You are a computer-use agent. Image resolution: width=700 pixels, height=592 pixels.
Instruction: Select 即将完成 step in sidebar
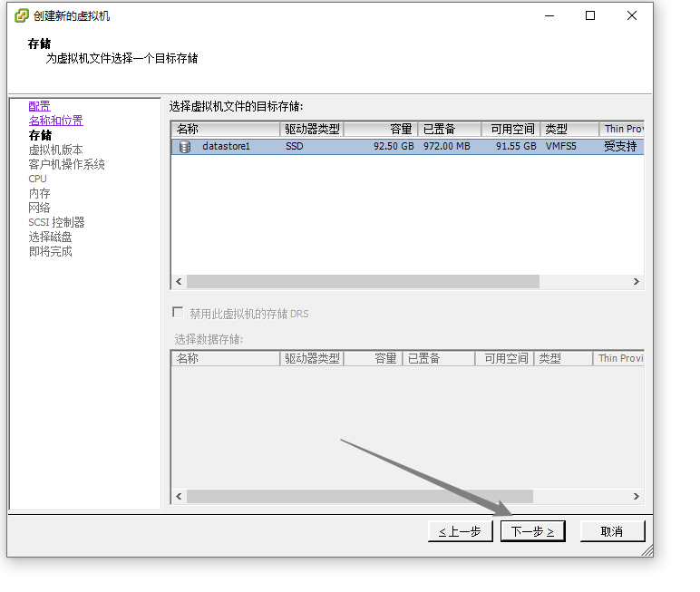pos(50,251)
